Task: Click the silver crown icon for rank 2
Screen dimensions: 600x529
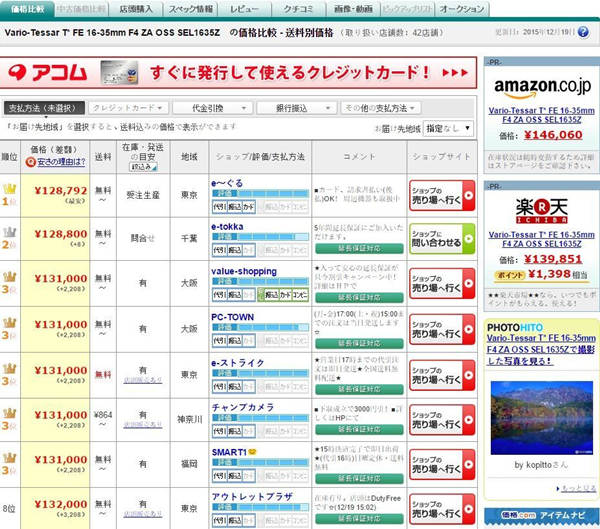Action: [10, 232]
